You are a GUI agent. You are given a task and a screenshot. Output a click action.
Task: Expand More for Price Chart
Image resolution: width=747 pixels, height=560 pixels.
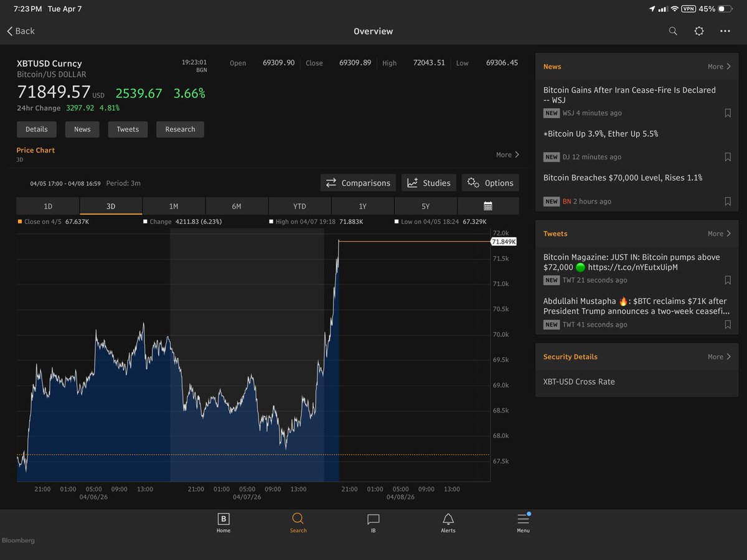508,155
